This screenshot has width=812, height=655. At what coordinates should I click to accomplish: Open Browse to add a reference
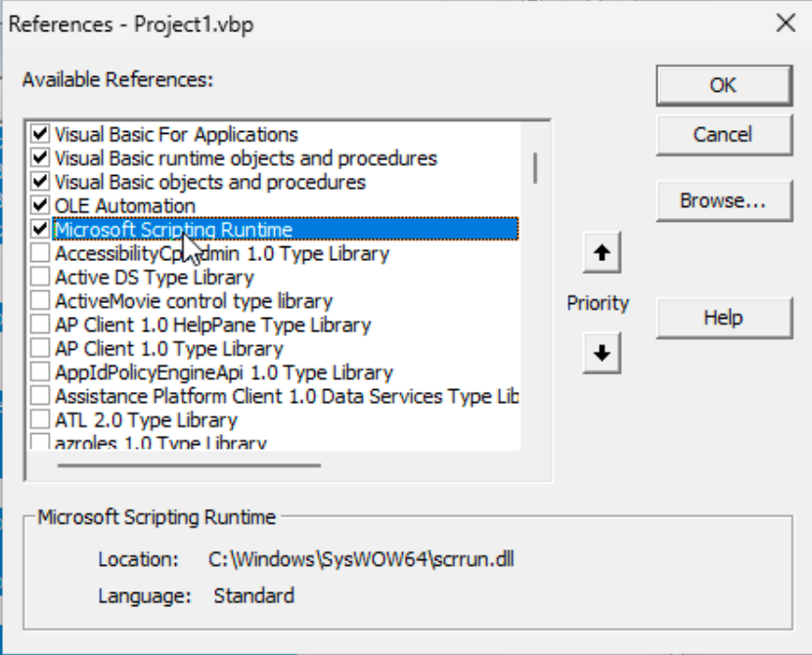pyautogui.click(x=722, y=200)
